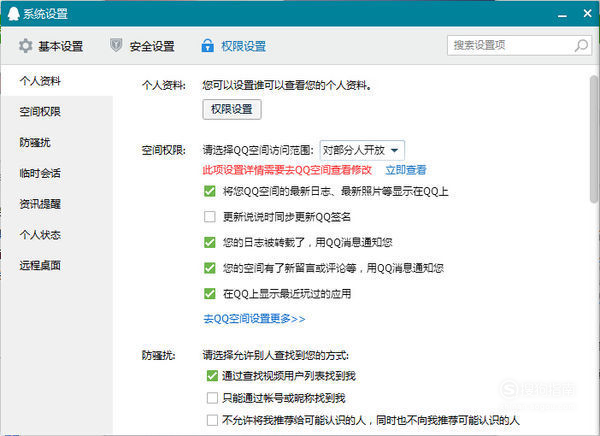Click the gear icon for basic settings
This screenshot has width=600, height=436.
tap(26, 46)
